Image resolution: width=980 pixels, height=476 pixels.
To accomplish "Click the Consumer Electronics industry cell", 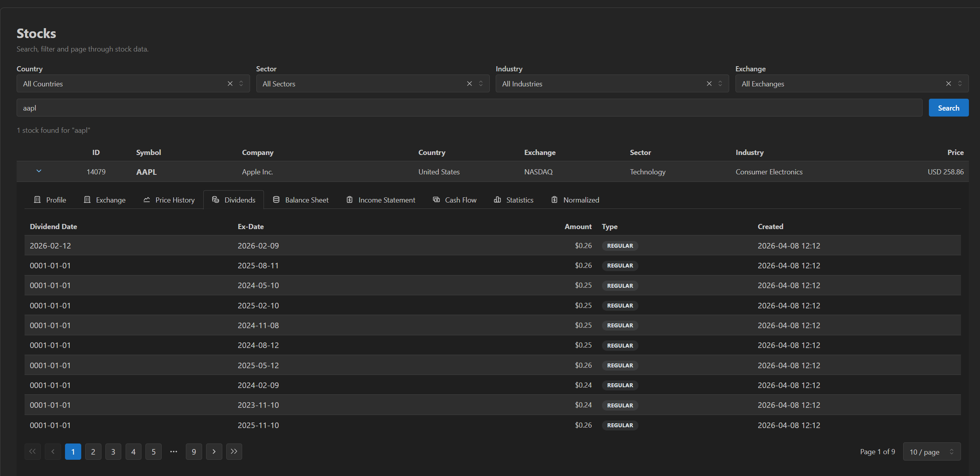I will tap(769, 172).
